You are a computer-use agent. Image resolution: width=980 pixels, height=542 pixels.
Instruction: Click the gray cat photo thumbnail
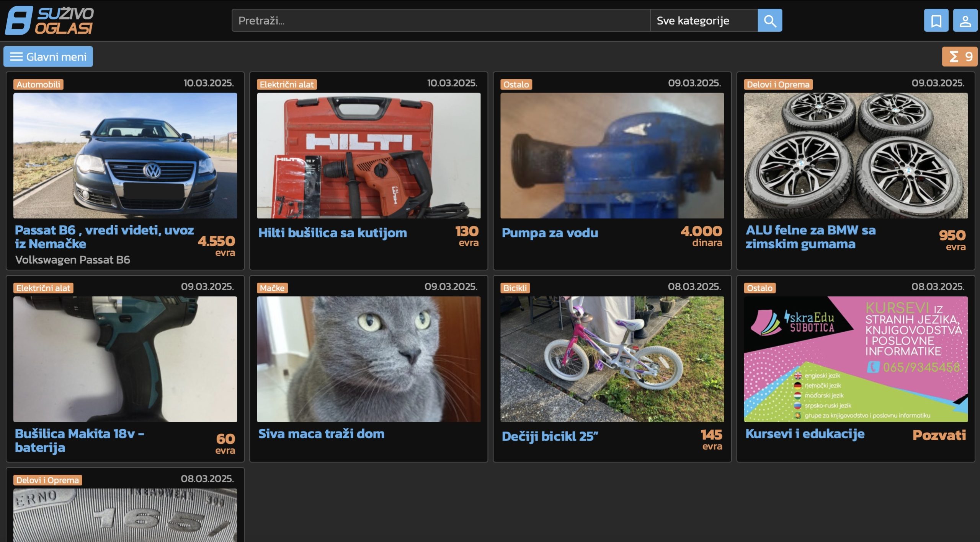click(x=369, y=359)
